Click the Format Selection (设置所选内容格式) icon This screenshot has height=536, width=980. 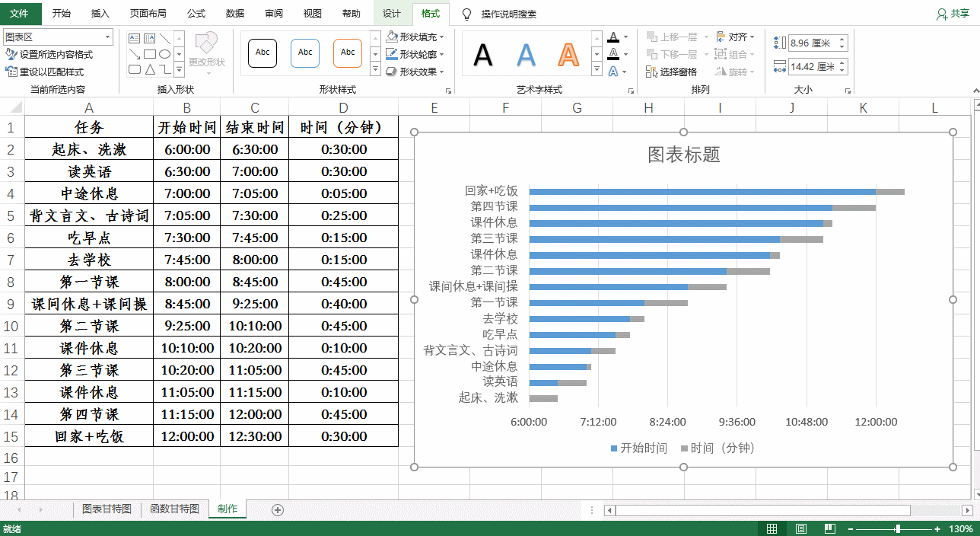(x=11, y=55)
